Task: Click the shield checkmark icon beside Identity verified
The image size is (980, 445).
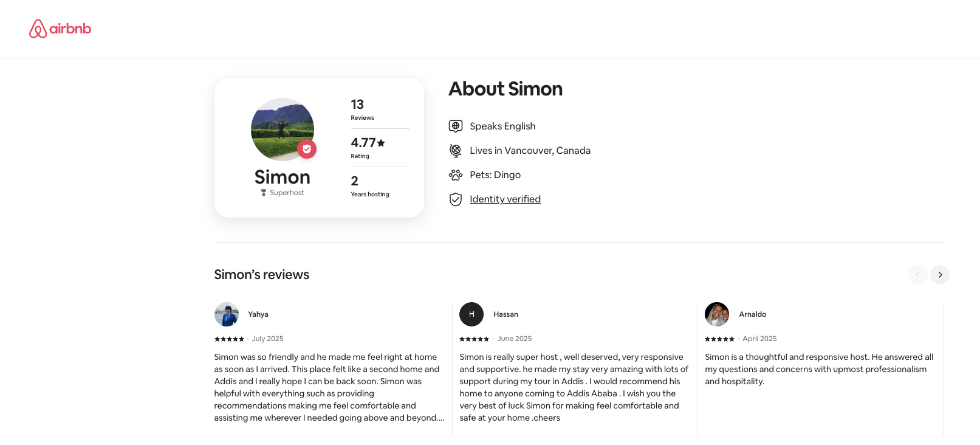Action: point(456,199)
